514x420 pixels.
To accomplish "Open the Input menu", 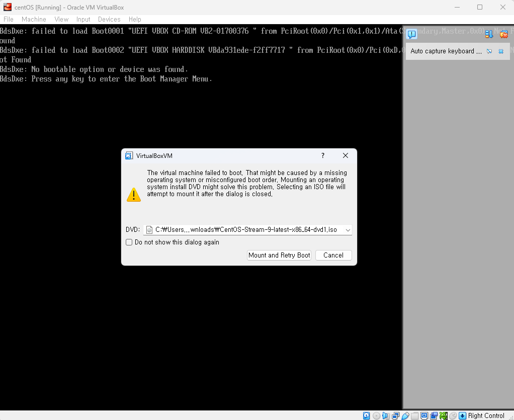I will pos(83,19).
